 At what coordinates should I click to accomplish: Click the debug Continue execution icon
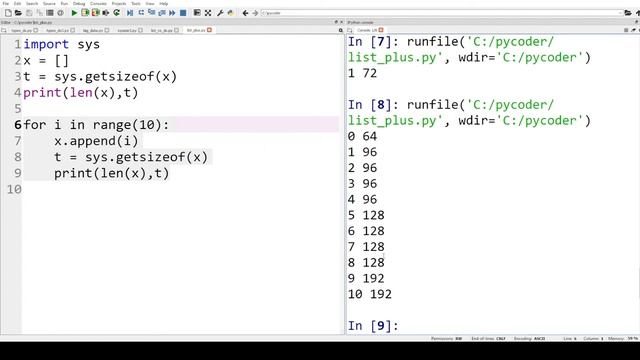click(172, 13)
